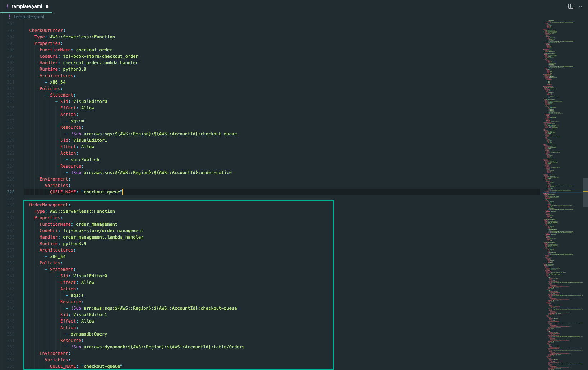The image size is (588, 370).
Task: Click the CheckOutOrder resource key
Action: click(x=47, y=31)
